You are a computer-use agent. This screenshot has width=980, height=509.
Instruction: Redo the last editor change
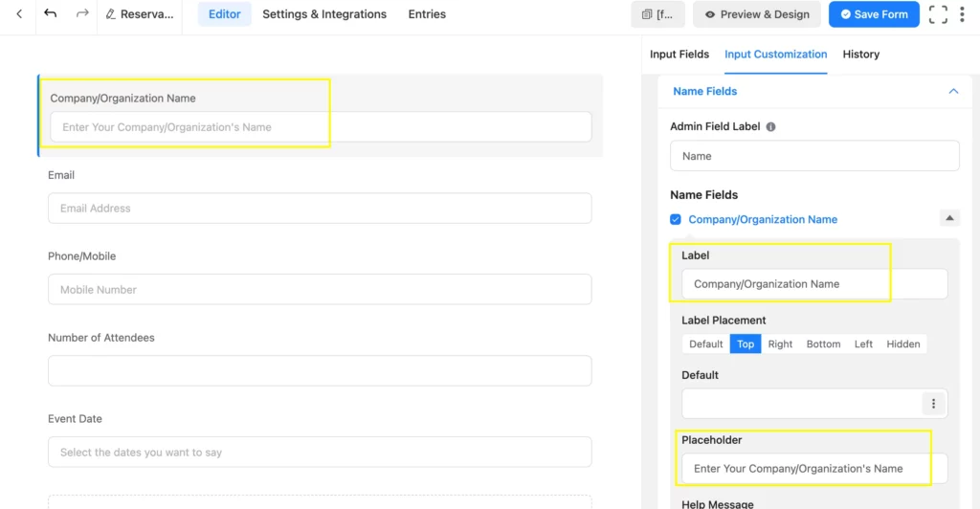[82, 13]
